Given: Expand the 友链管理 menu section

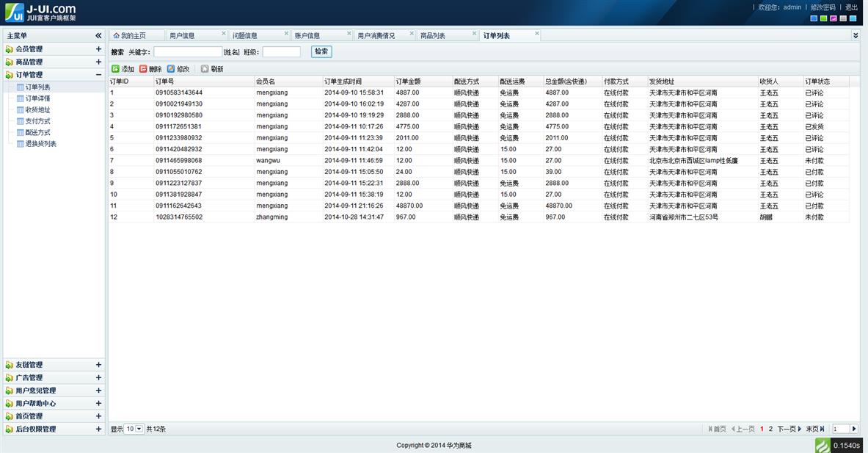Looking at the screenshot, I should 98,364.
